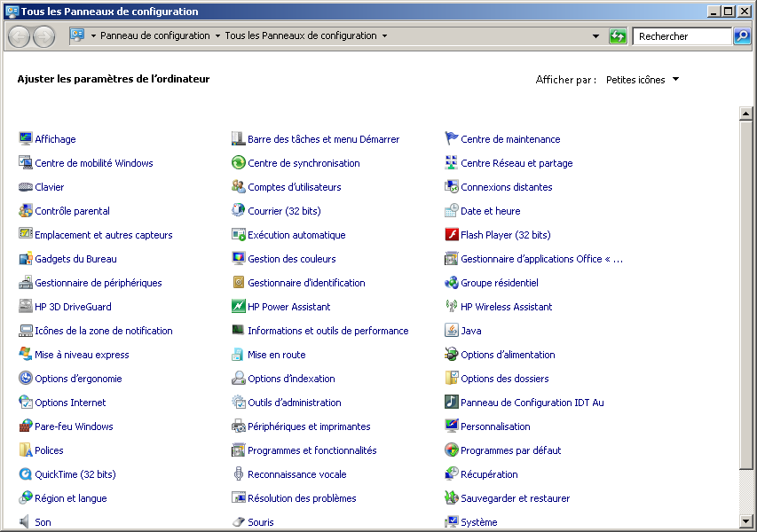
Task: Open Barre des tâches et menu Démarrer
Action: tap(323, 139)
